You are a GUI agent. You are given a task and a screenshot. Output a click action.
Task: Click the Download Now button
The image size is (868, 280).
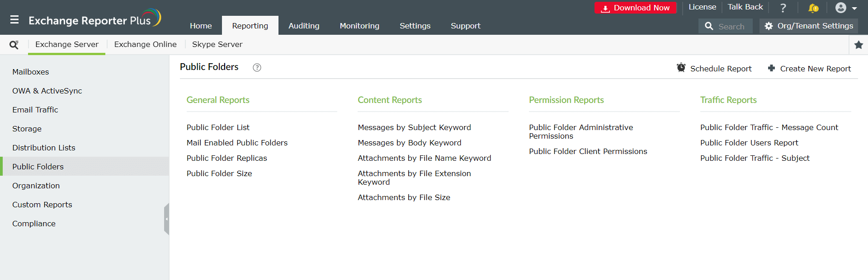tap(635, 8)
